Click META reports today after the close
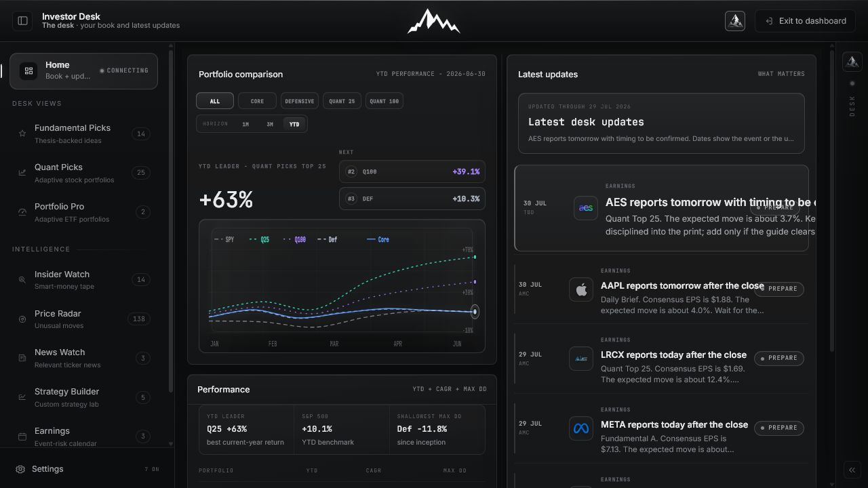 [674, 424]
